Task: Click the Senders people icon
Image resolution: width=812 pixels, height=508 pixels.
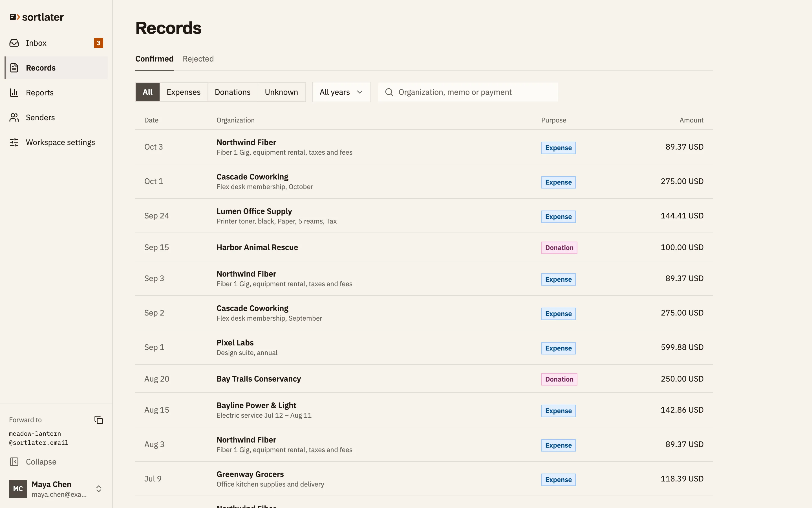Action: pyautogui.click(x=14, y=118)
